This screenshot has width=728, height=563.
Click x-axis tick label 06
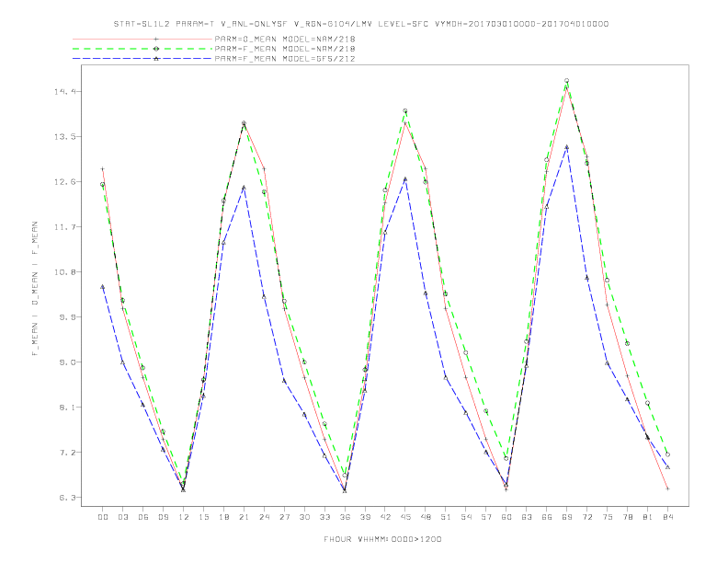tap(143, 517)
